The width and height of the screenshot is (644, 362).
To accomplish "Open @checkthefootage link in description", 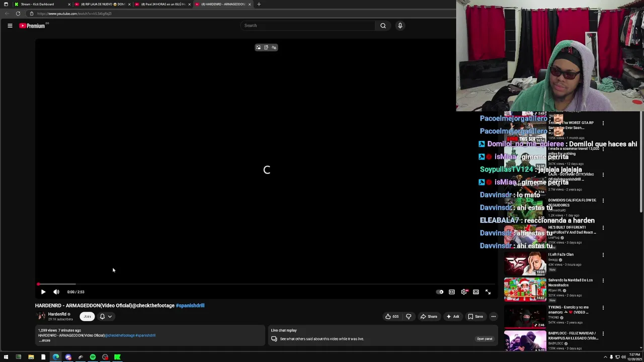I will tap(119, 335).
